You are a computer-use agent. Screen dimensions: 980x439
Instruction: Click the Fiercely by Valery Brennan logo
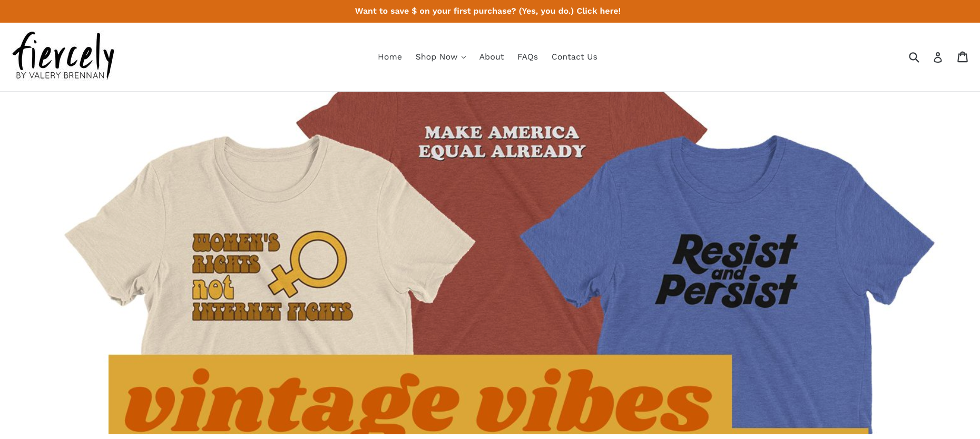tap(64, 56)
